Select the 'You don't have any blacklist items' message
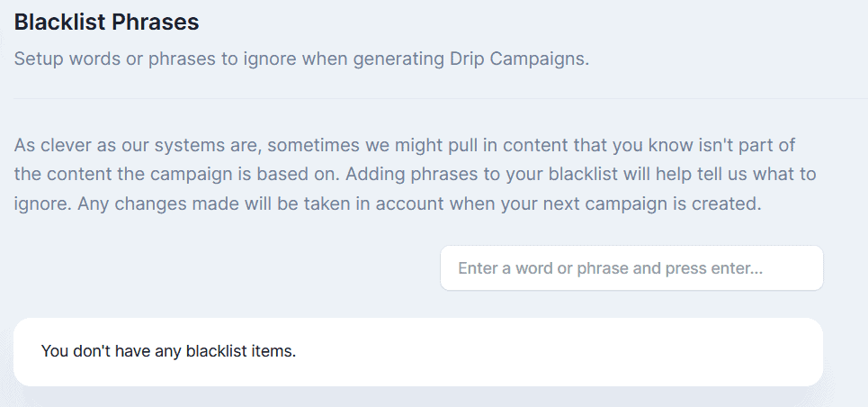Image resolution: width=868 pixels, height=407 pixels. (169, 350)
